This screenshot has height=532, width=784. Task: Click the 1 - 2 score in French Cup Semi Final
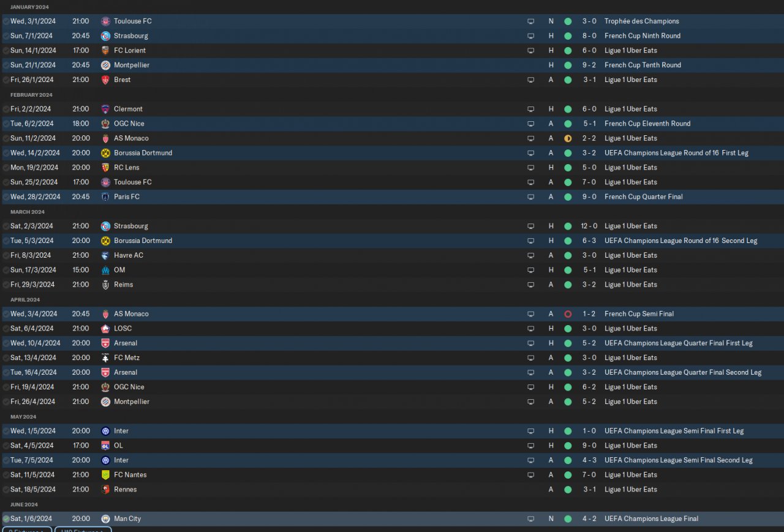coord(589,314)
